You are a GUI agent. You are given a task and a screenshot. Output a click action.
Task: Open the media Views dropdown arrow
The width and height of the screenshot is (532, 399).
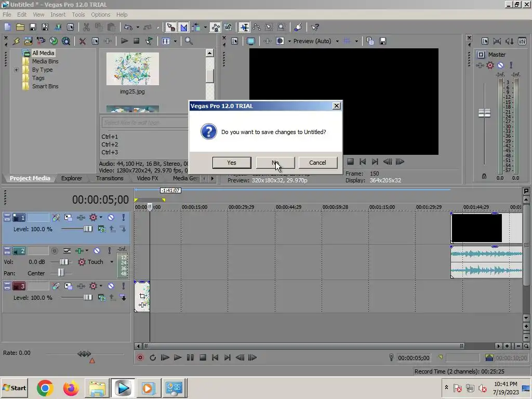pos(175,41)
